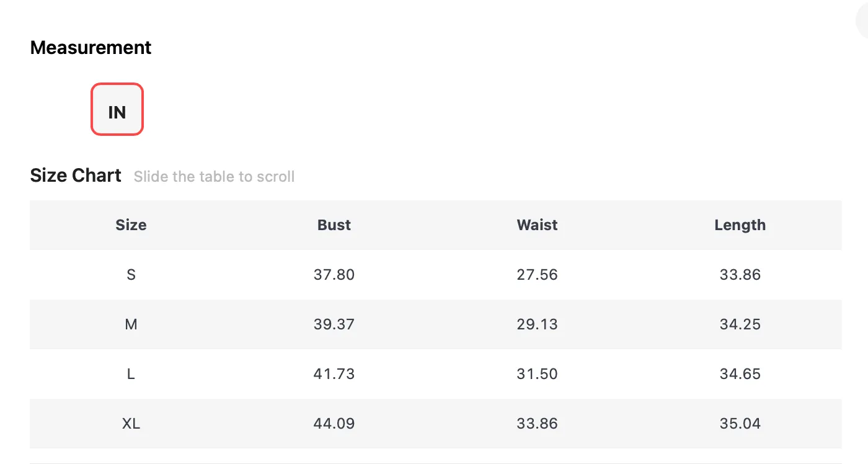Select the L size row label
The width and height of the screenshot is (868, 464).
click(x=131, y=373)
